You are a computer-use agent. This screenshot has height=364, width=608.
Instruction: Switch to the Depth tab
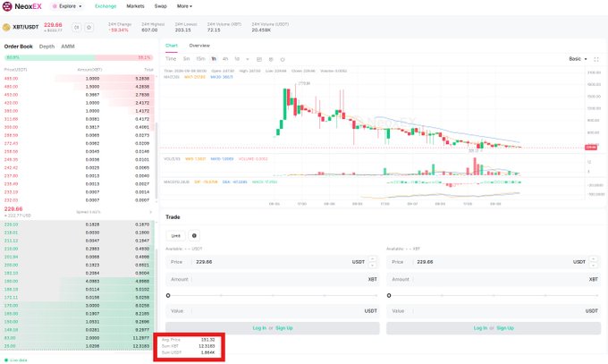[x=46, y=47]
